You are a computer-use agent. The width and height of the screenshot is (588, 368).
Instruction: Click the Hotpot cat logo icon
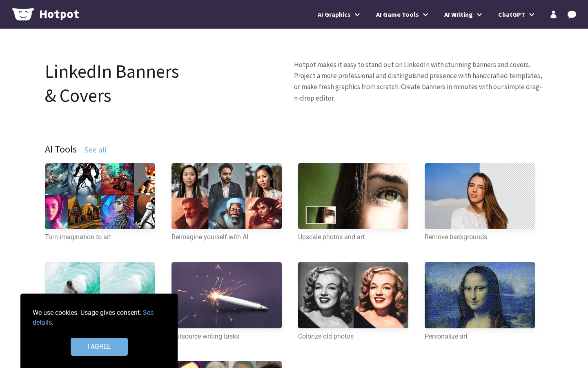tap(23, 14)
